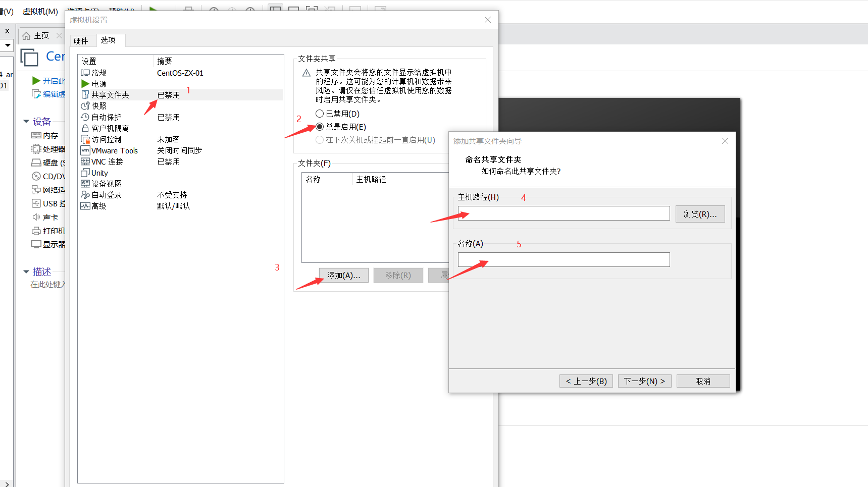Click the 主机路径 column header
This screenshot has width=868, height=487.
coord(371,179)
